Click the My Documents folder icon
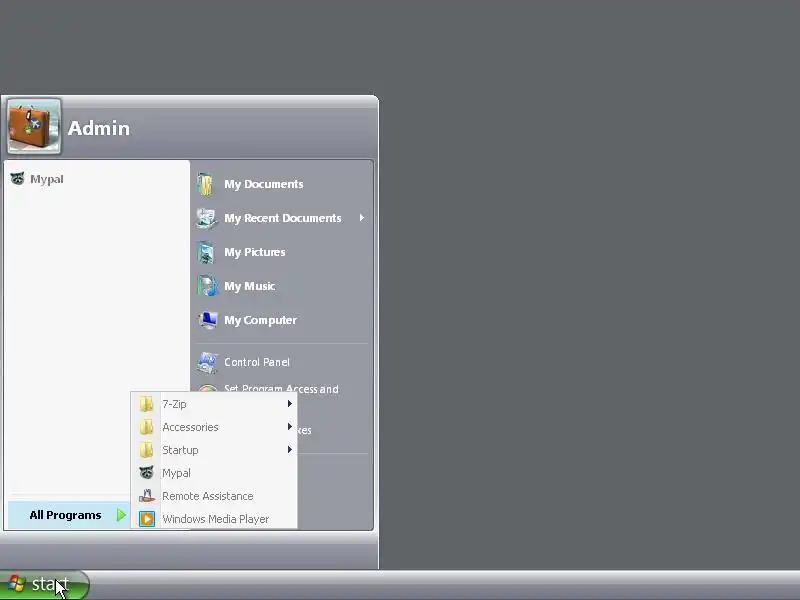 (x=206, y=184)
